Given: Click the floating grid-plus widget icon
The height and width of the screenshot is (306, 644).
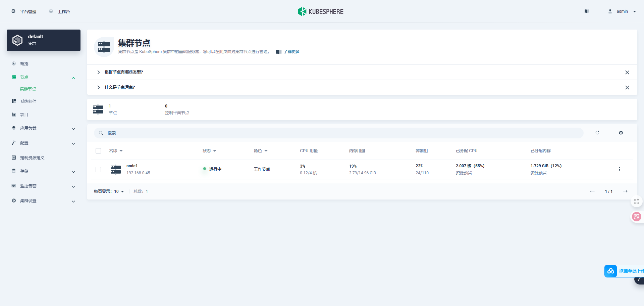Looking at the screenshot, I should (x=636, y=202).
